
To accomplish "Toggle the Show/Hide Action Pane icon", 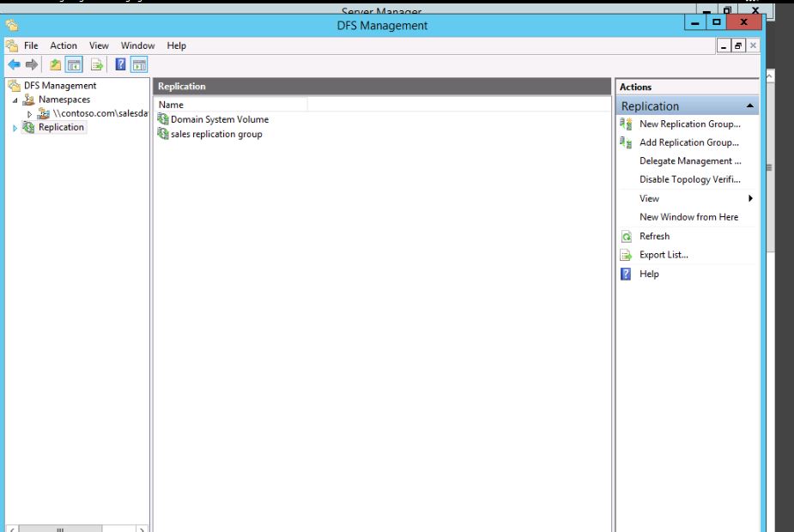I will pos(138,64).
